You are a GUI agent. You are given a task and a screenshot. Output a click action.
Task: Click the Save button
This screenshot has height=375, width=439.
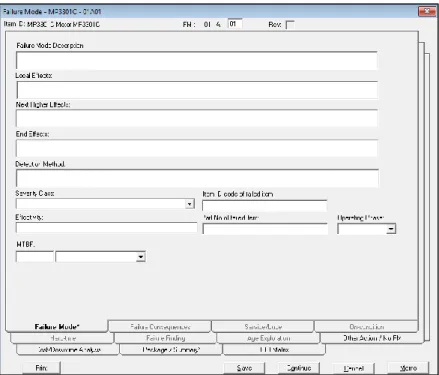[244, 368]
